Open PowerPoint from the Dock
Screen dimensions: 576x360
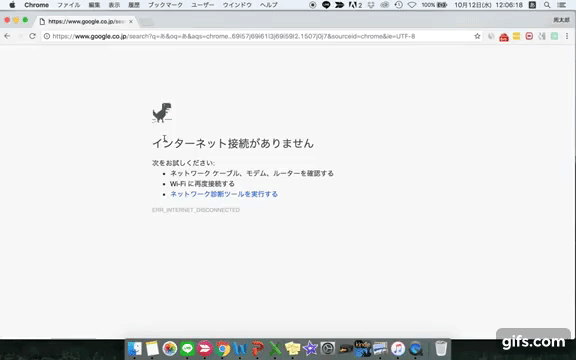[258, 348]
